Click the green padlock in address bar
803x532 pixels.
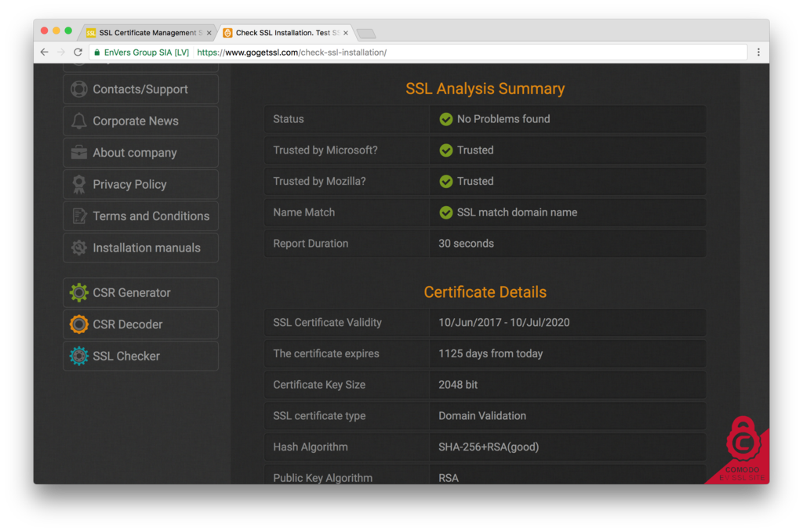[x=96, y=52]
